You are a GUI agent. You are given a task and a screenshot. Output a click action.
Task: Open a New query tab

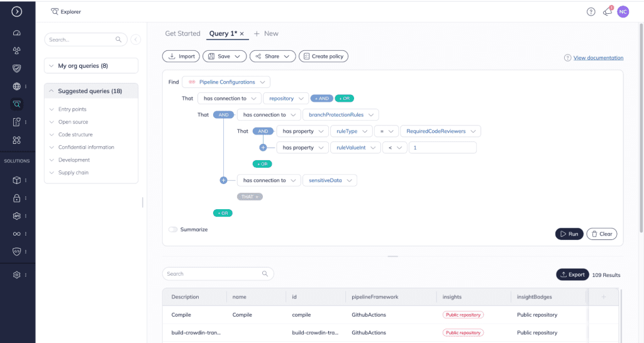[266, 33]
